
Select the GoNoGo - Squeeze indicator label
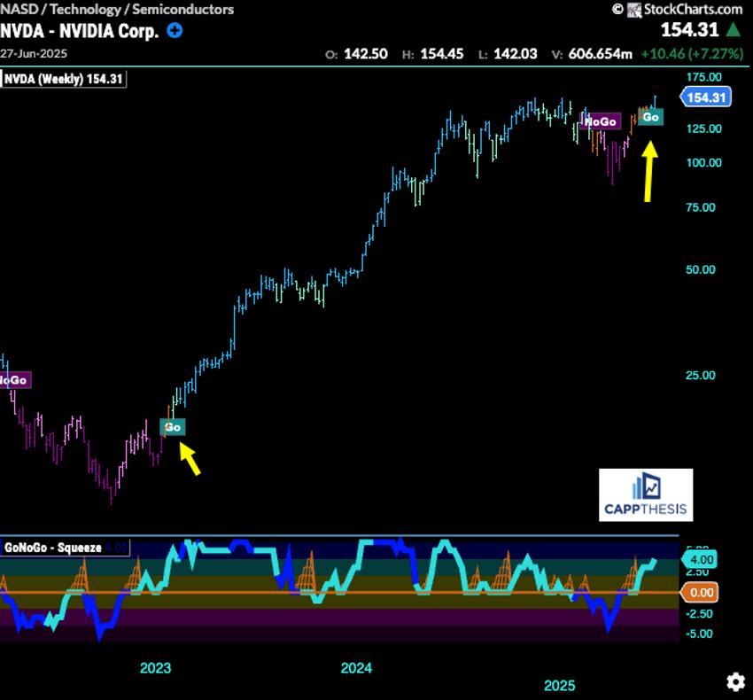53,548
